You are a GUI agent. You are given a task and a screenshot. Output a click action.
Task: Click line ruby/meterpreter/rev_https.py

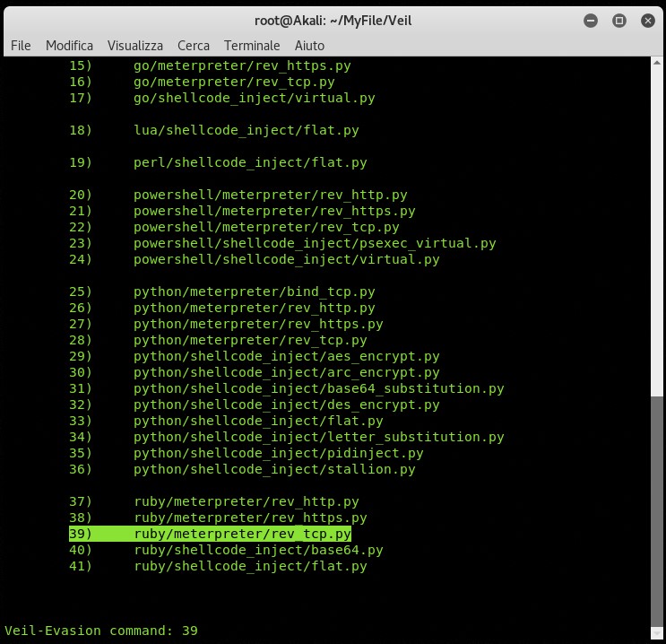pos(251,518)
